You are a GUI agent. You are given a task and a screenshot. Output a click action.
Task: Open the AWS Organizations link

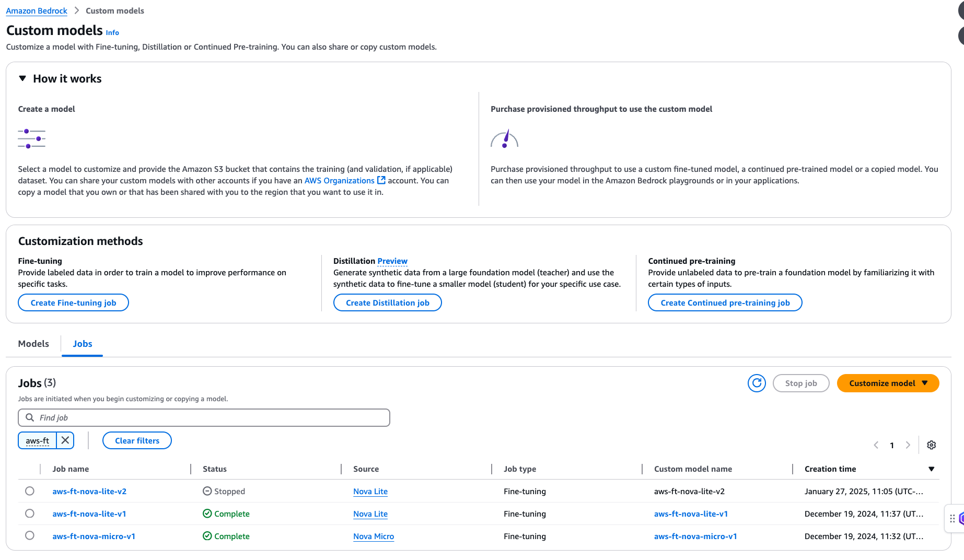tap(340, 181)
